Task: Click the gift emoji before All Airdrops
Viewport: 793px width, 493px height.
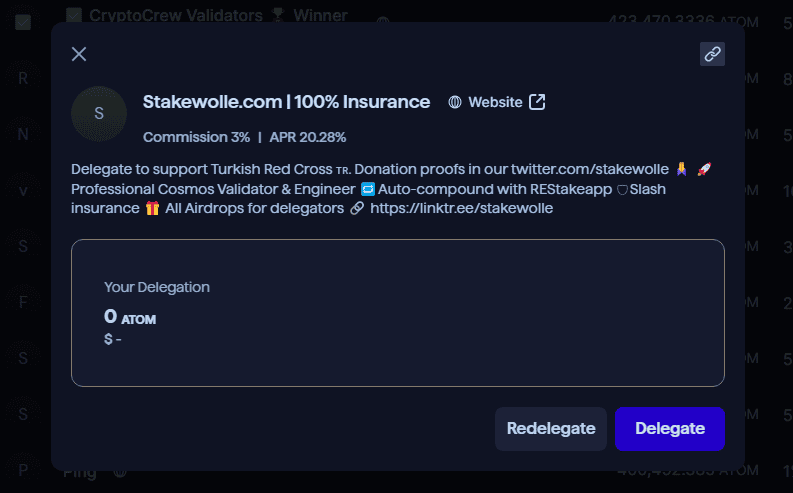Action: tap(152, 208)
